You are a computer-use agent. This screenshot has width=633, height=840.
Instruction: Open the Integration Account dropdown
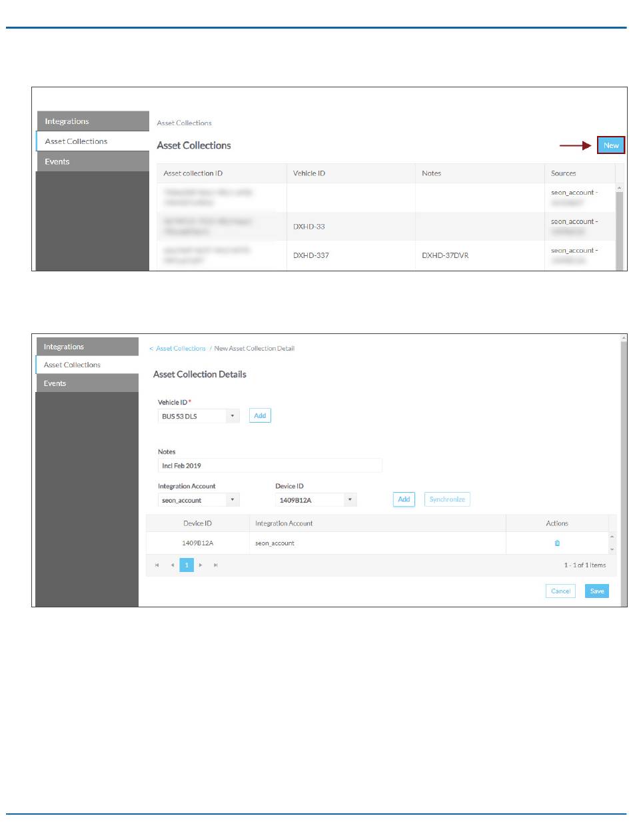(198, 499)
